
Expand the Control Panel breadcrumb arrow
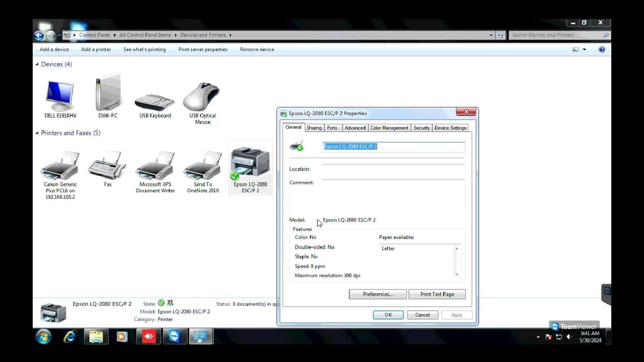coord(115,35)
